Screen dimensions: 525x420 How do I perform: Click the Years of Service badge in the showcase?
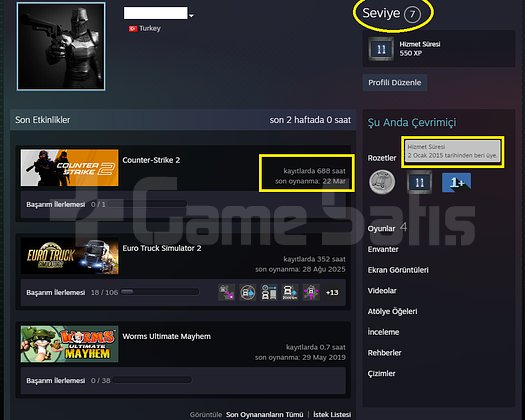(381, 49)
